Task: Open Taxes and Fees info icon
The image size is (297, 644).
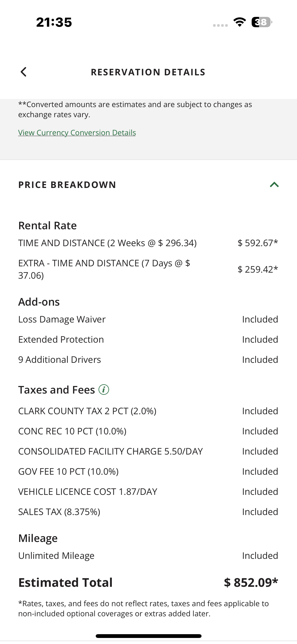Action: coord(104,390)
